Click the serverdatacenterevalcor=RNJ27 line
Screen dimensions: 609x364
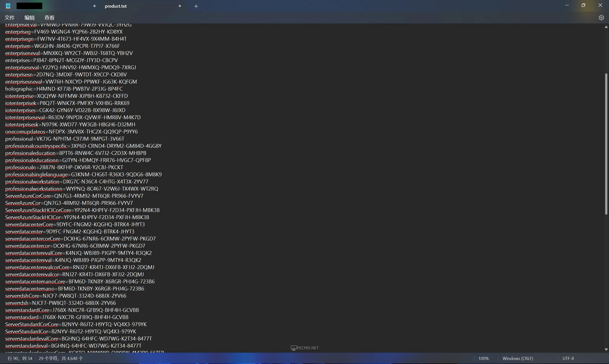coord(74,274)
